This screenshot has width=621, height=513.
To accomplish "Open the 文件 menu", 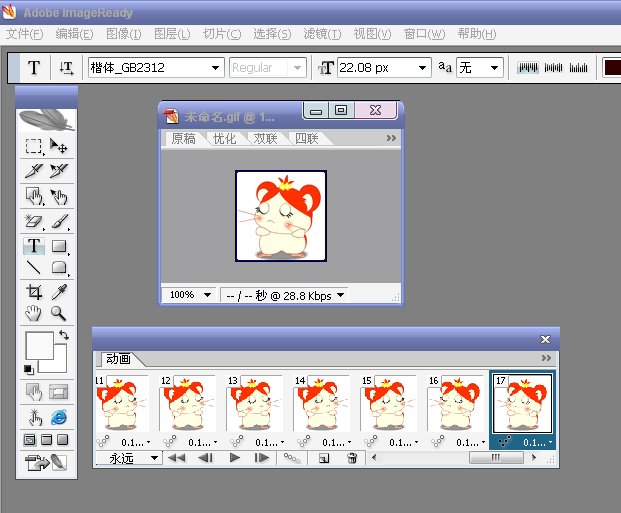I will pyautogui.click(x=24, y=34).
